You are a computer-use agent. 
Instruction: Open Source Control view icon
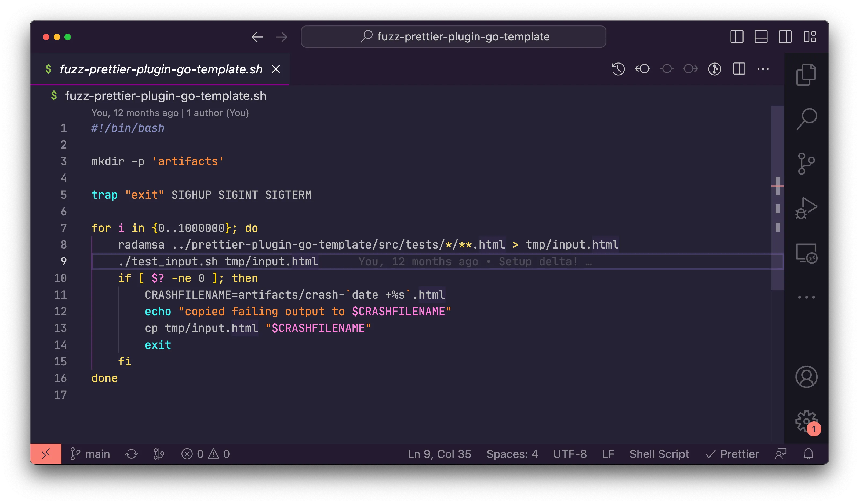806,164
